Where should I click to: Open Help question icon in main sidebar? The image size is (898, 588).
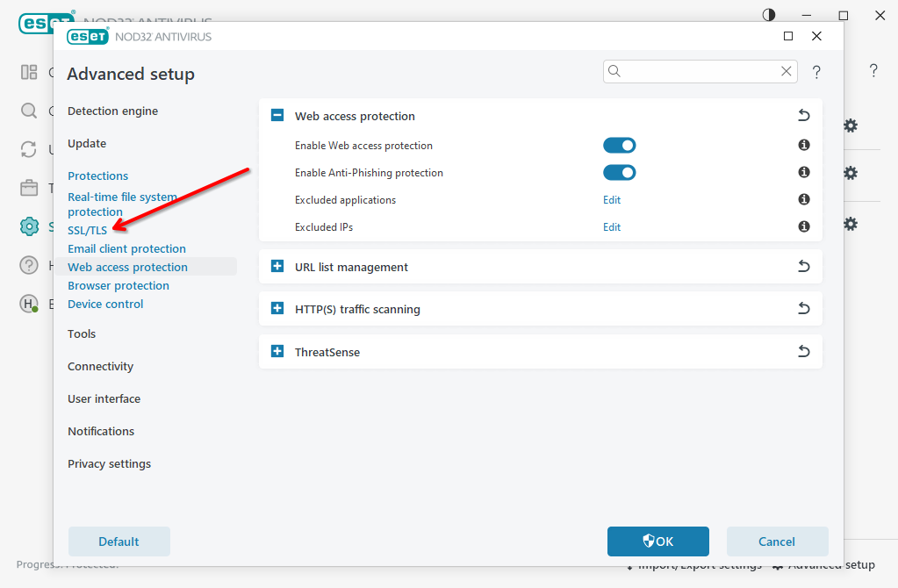tap(29, 265)
